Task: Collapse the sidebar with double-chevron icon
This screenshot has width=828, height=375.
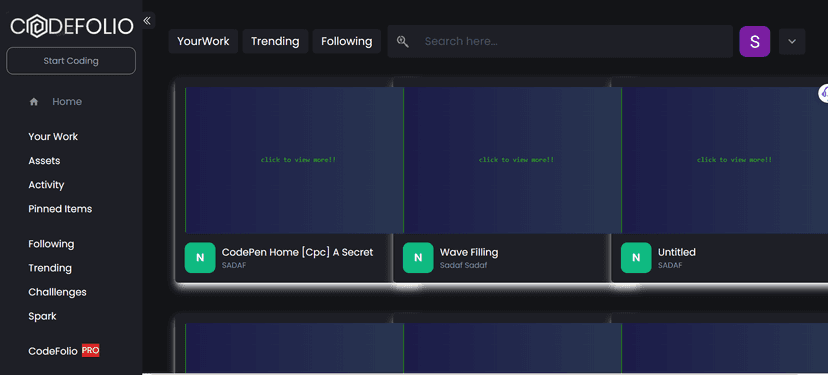Action: point(147,21)
